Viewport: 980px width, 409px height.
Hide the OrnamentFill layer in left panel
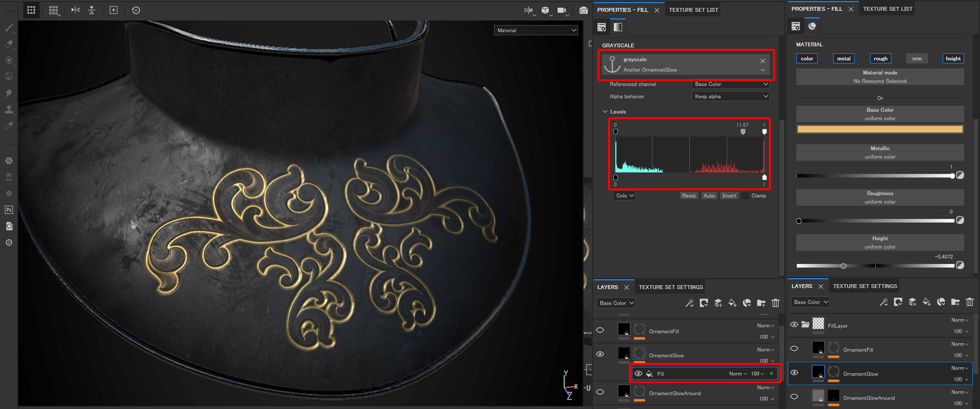click(x=600, y=330)
